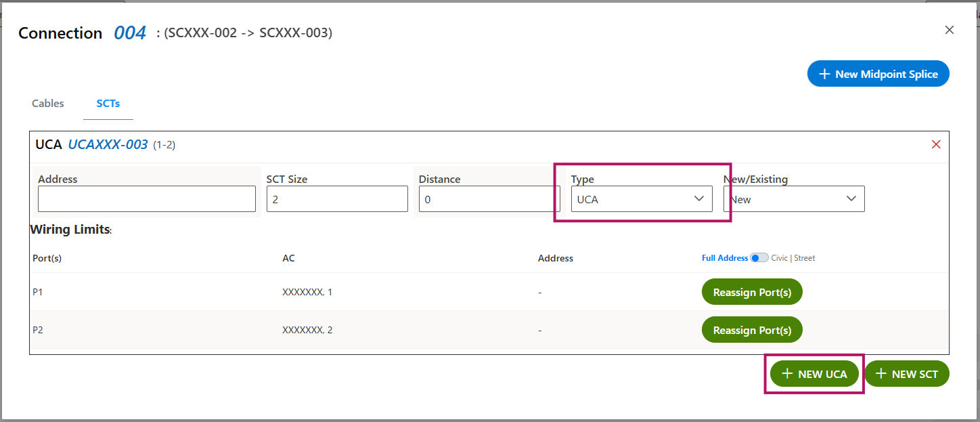Open the Type dropdown showing UCA
The width and height of the screenshot is (980, 422).
(641, 199)
